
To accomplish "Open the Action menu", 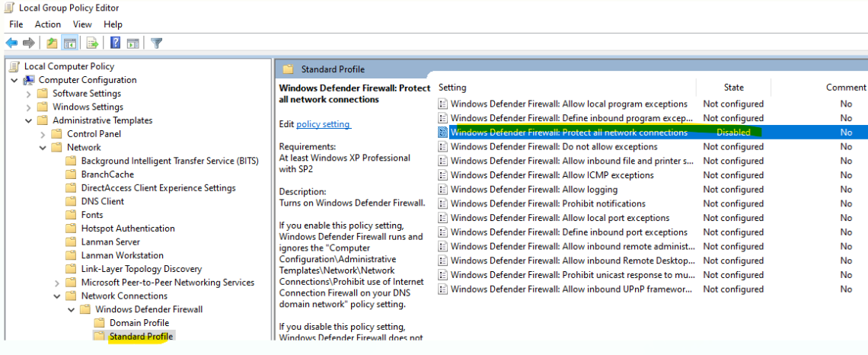I will coord(48,24).
